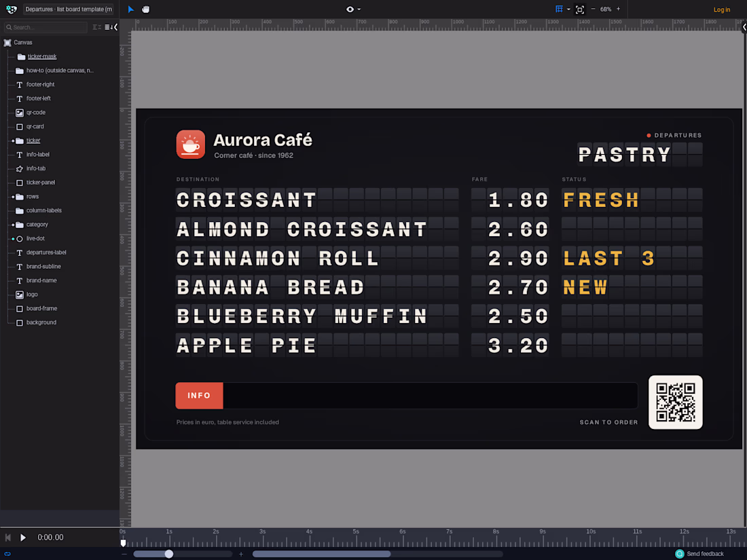Select the info-tab shape layer
Viewport: 747px width, 560px height.
point(36,168)
